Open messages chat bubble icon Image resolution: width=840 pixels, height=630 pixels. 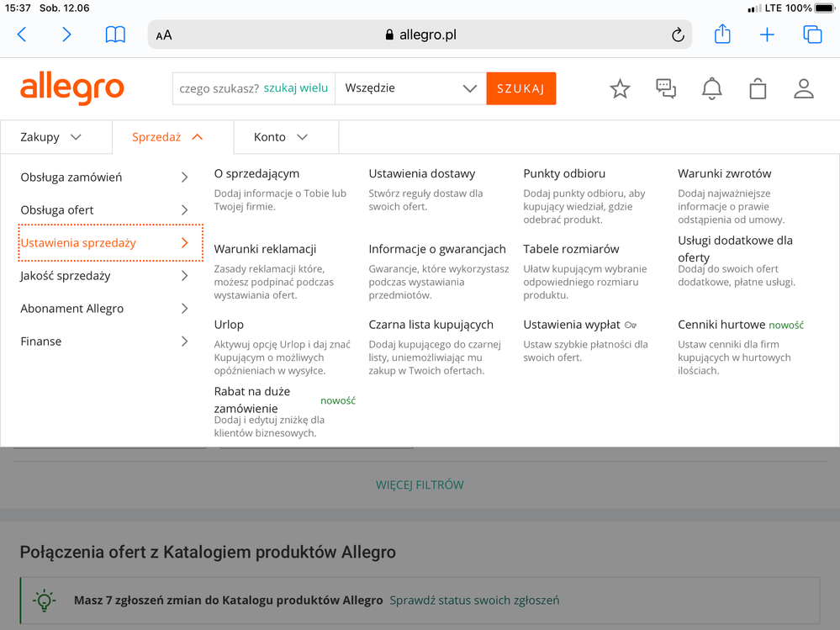666,88
